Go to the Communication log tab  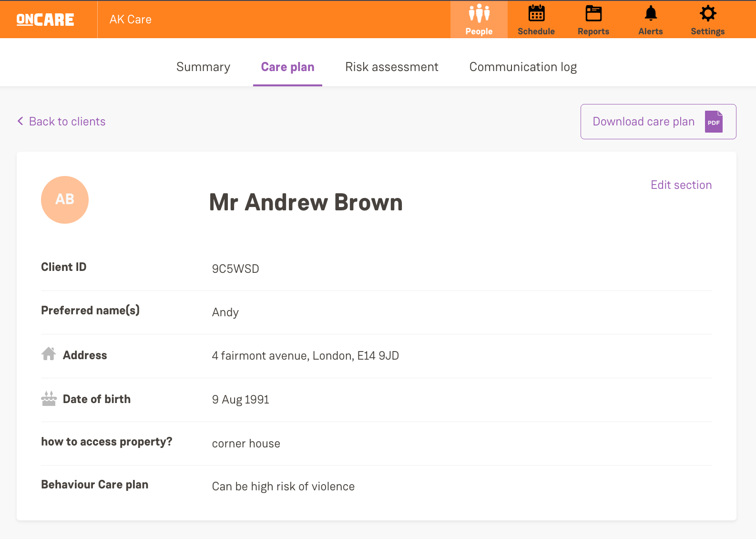pos(523,67)
